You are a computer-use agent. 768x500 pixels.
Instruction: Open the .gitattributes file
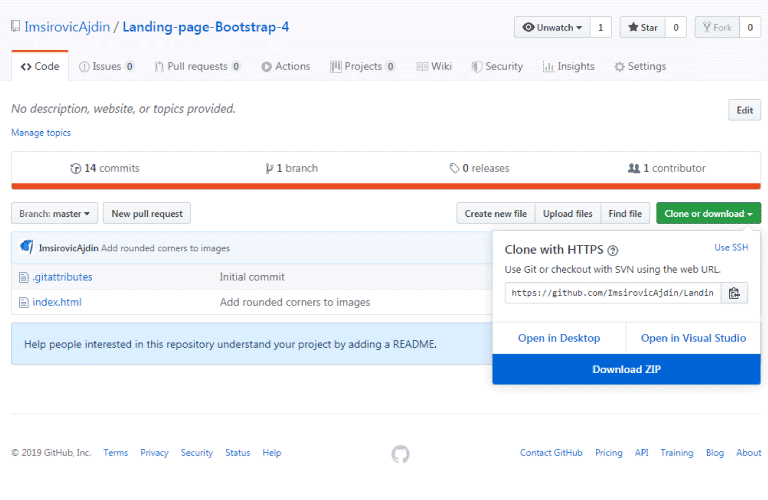coord(63,277)
